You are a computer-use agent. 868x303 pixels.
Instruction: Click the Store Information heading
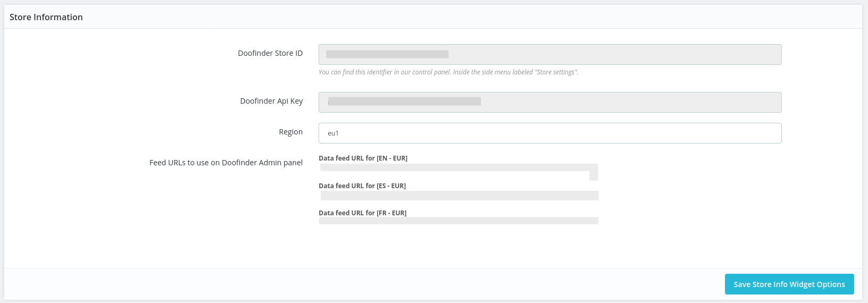click(46, 17)
